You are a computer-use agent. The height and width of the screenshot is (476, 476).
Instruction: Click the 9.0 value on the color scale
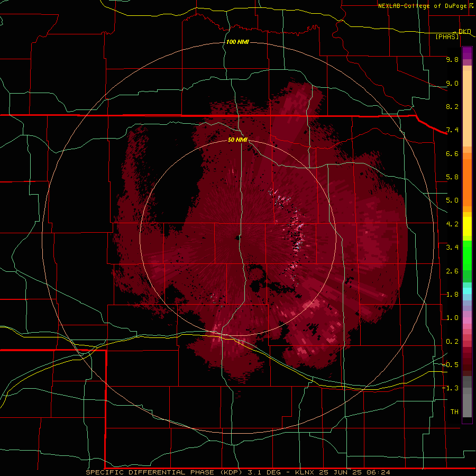(452, 83)
